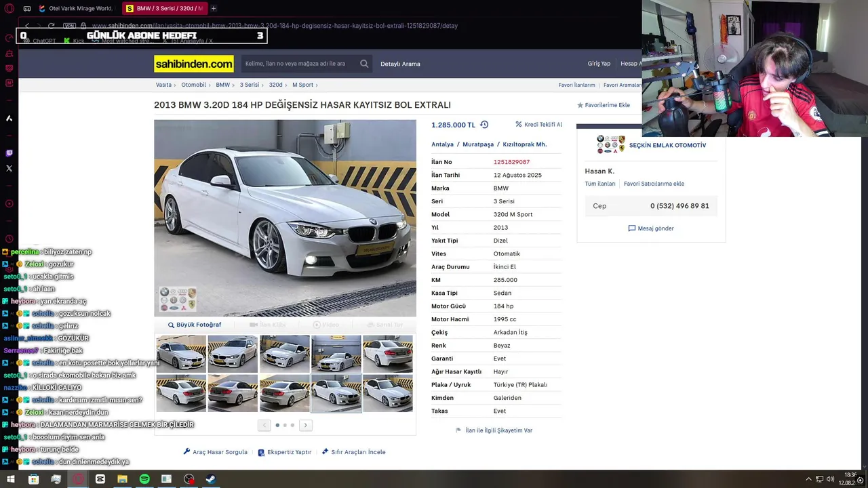This screenshot has width=868, height=488.
Task: Click the 1.285.000 TL price
Action: pyautogui.click(x=453, y=125)
